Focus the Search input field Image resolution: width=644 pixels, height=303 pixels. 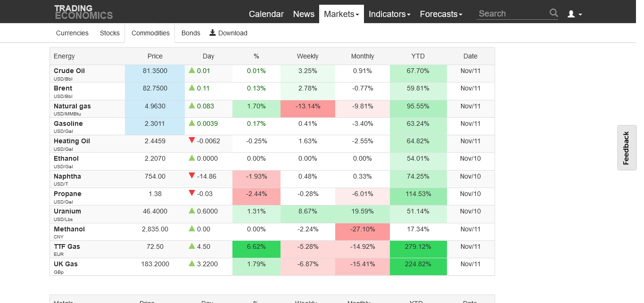tap(512, 14)
